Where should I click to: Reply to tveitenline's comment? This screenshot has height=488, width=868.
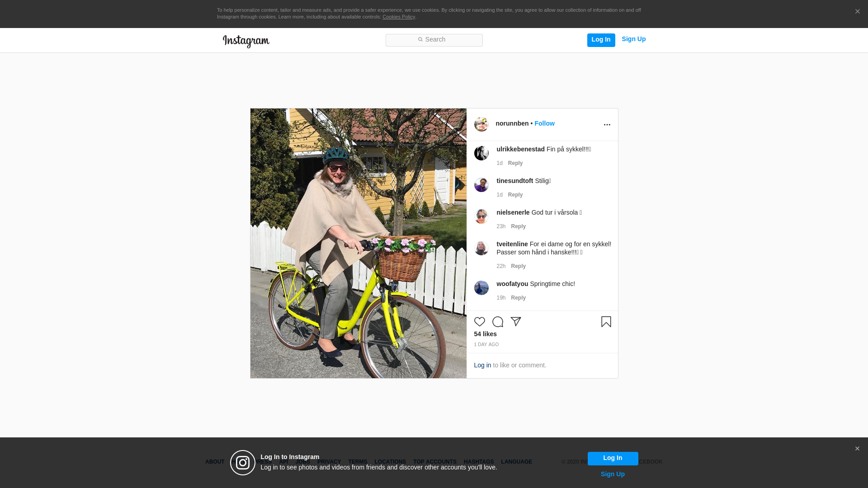point(519,266)
